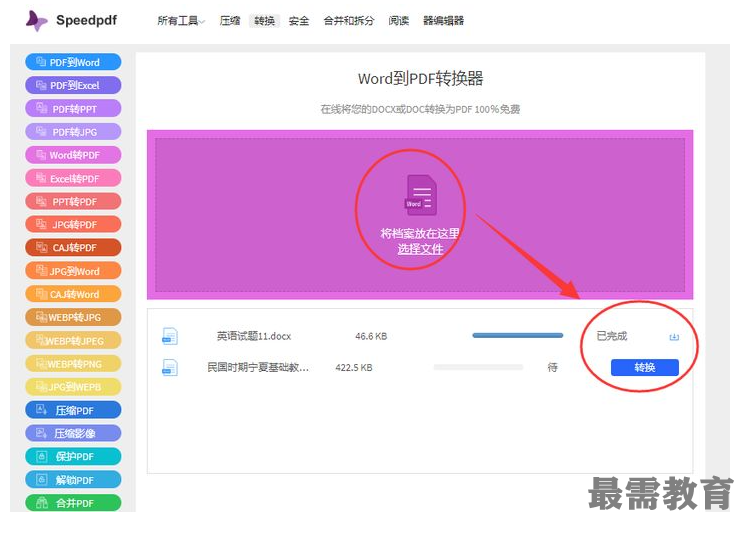Select the PDF转PPT sidebar button
The height and width of the screenshot is (533, 740).
[x=73, y=109]
